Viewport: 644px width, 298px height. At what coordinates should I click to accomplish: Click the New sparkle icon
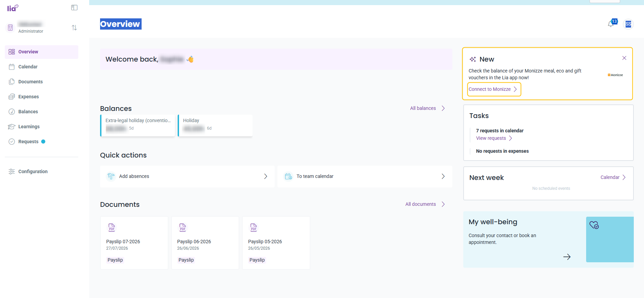click(x=473, y=59)
